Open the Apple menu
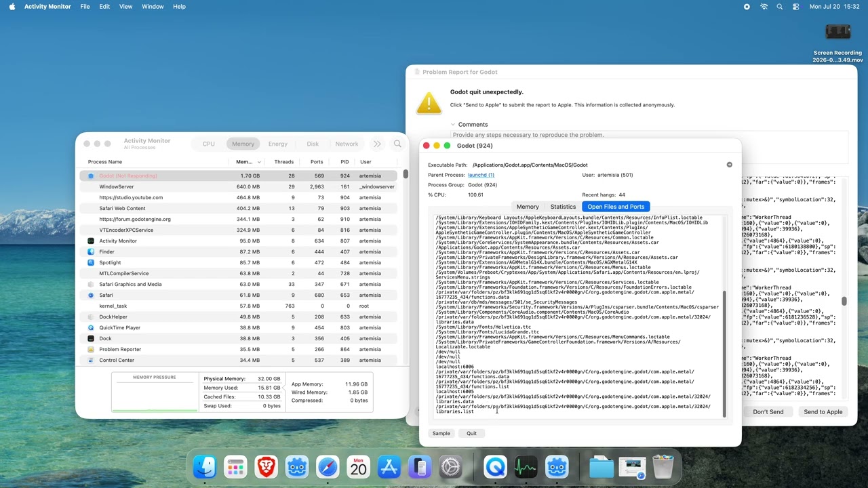 [x=12, y=7]
